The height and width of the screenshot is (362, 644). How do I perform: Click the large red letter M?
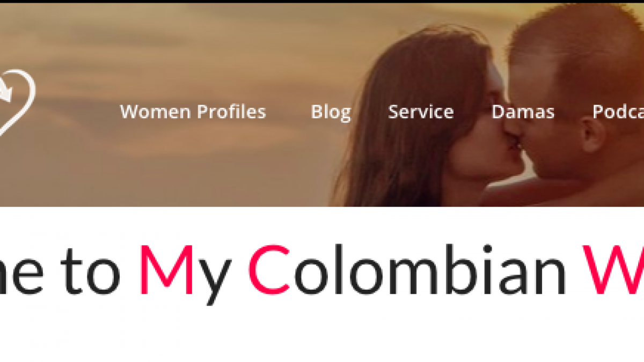[166, 270]
